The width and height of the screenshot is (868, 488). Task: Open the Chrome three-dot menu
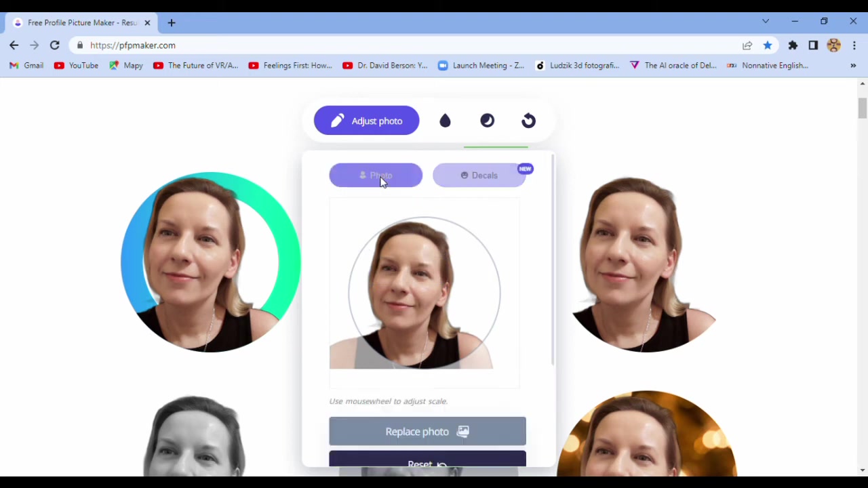[854, 45]
